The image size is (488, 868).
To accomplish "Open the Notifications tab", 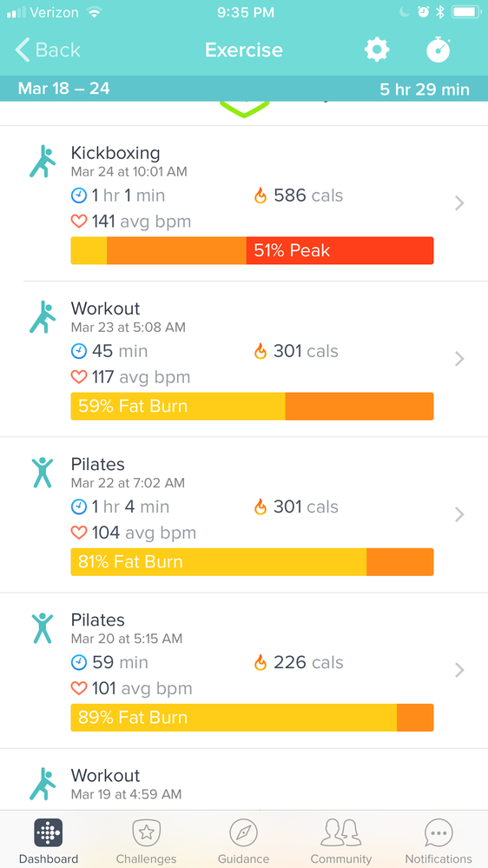I will (439, 841).
